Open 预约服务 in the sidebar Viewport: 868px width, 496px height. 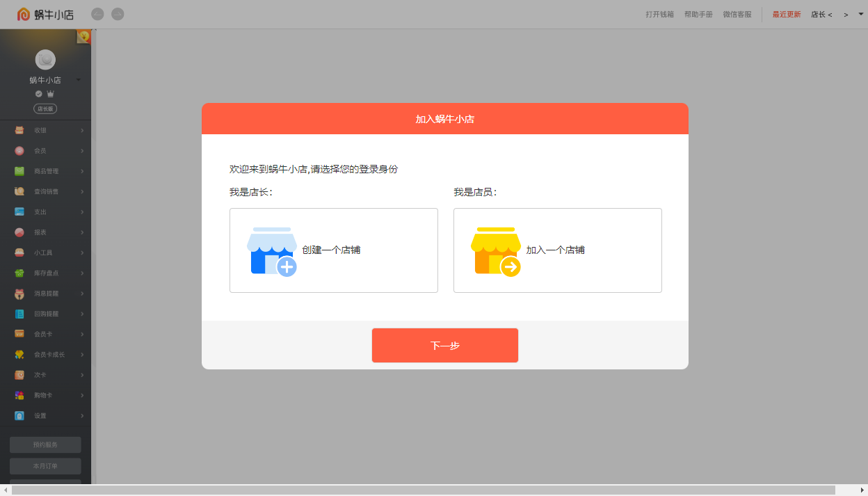[x=45, y=445]
